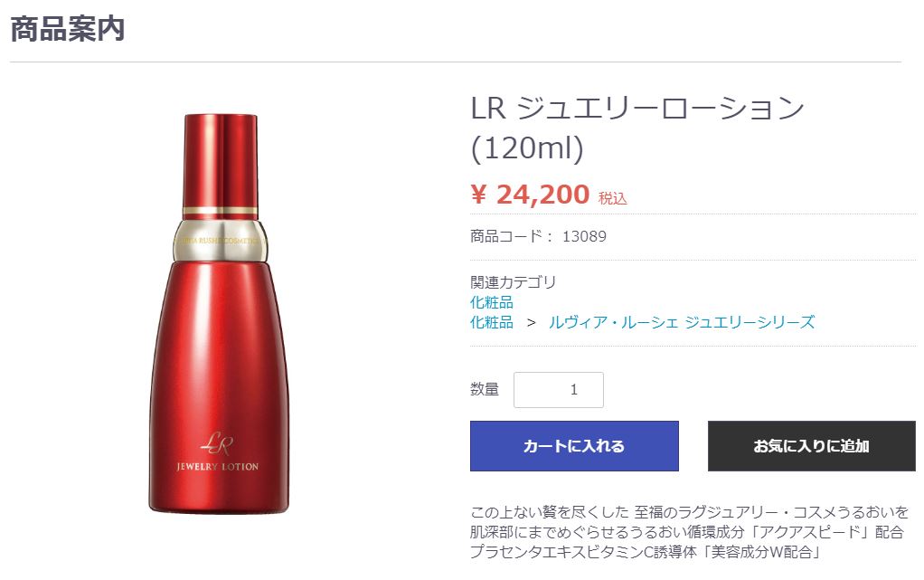Click the gold band on the bottle neck
924x580 pixels.
pyautogui.click(x=219, y=239)
